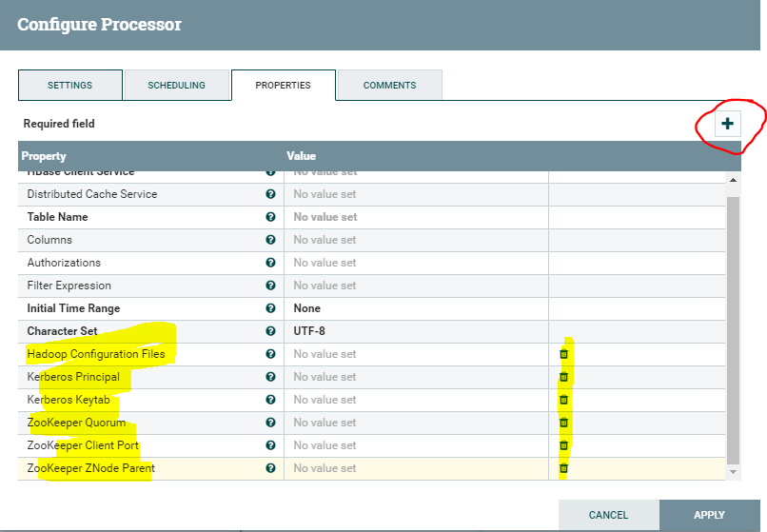767x532 pixels.
Task: Add a new property with the plus button
Action: (727, 124)
